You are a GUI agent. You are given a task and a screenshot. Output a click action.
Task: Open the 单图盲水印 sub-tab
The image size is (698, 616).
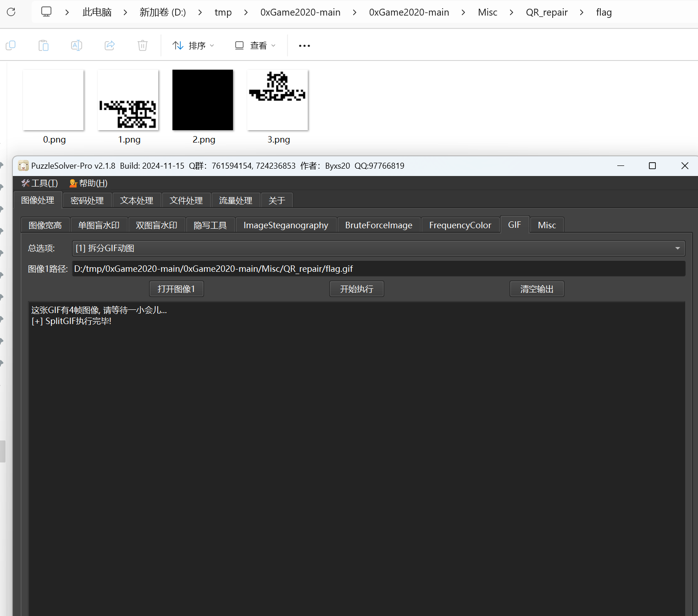coord(99,225)
